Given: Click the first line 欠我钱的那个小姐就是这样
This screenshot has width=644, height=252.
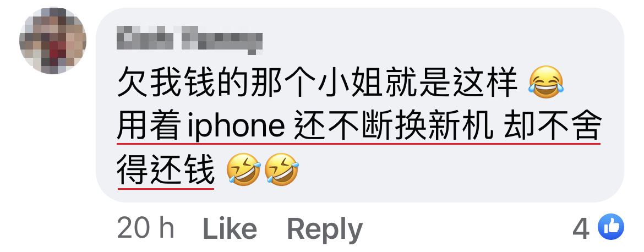Looking at the screenshot, I should [317, 83].
